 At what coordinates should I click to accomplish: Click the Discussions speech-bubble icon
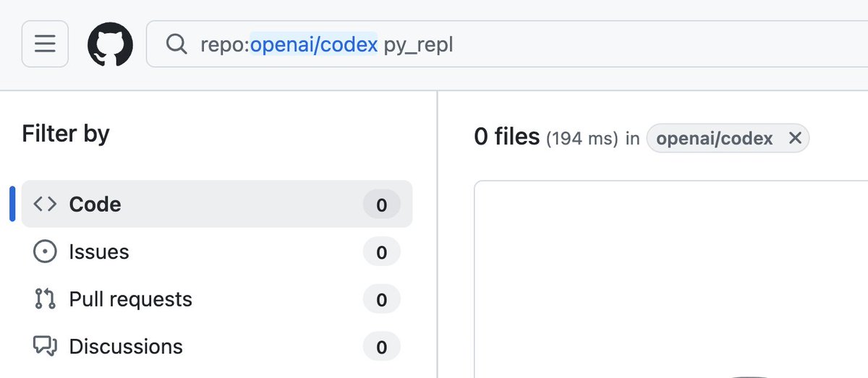click(45, 347)
